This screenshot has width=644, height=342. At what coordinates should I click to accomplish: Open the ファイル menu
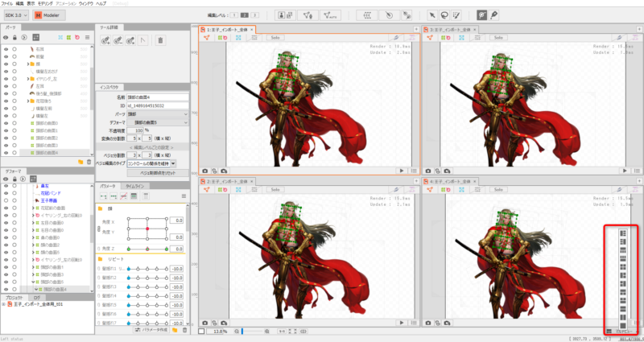[x=7, y=3]
